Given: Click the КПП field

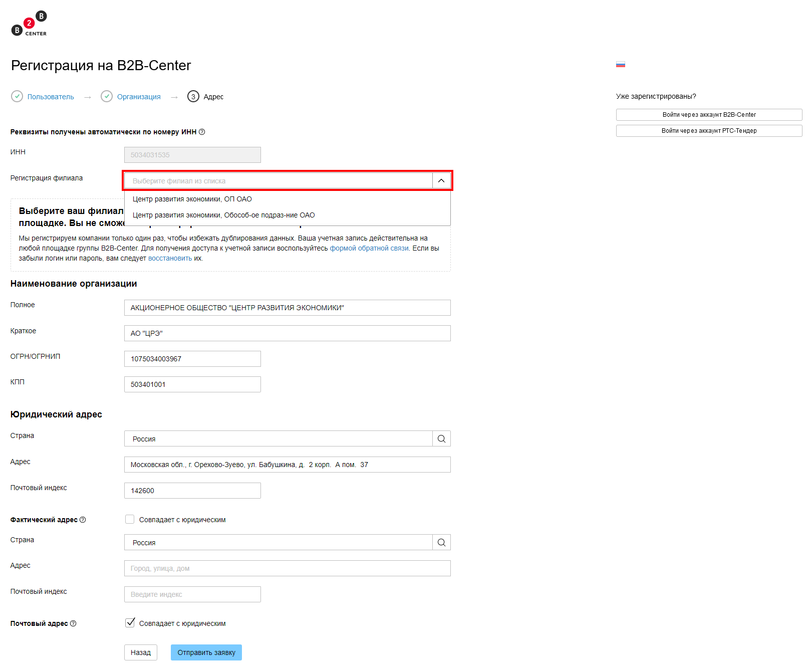Looking at the screenshot, I should (x=192, y=384).
